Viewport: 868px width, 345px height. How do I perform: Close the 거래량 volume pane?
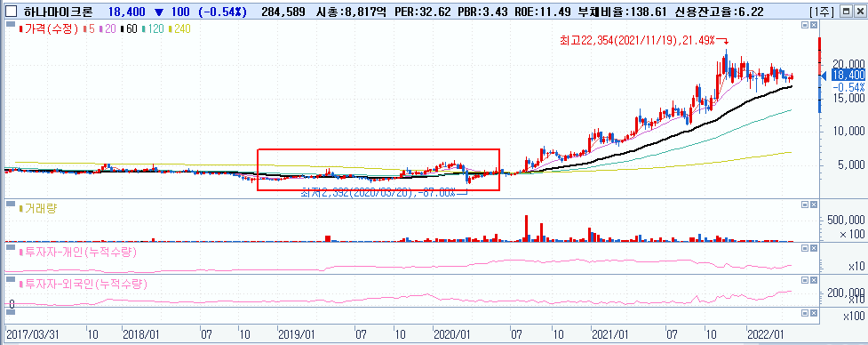(x=813, y=205)
